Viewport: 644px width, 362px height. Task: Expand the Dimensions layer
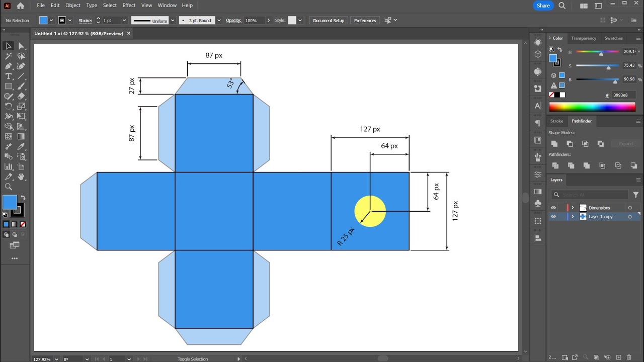(x=573, y=208)
